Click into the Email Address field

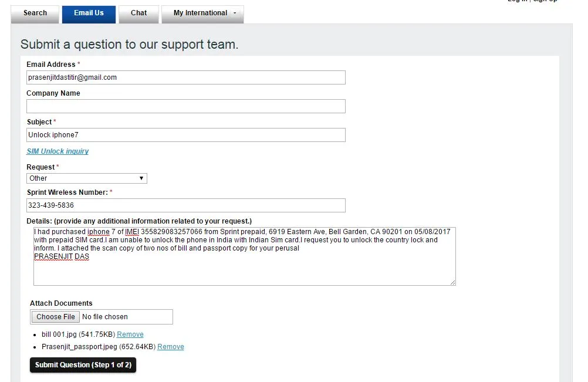tap(185, 77)
